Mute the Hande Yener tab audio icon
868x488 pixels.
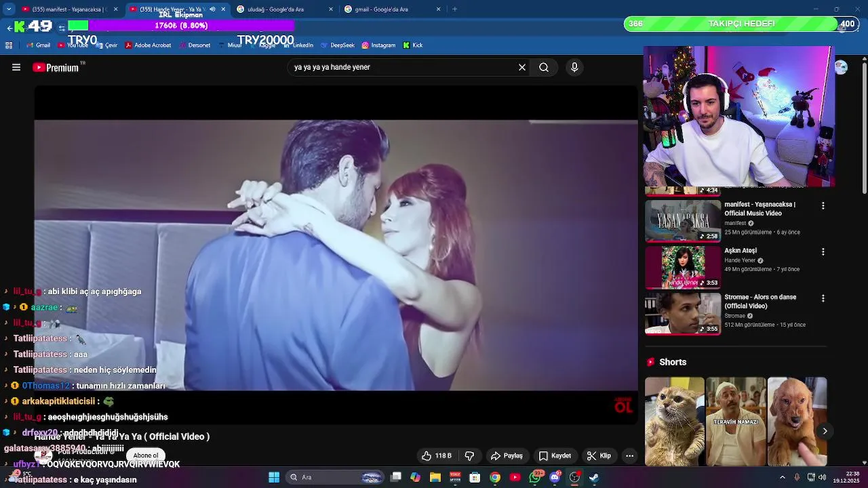212,9
